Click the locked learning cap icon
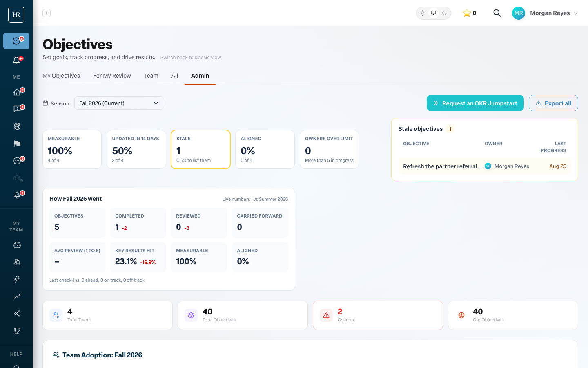The image size is (588, 368). (x=18, y=178)
